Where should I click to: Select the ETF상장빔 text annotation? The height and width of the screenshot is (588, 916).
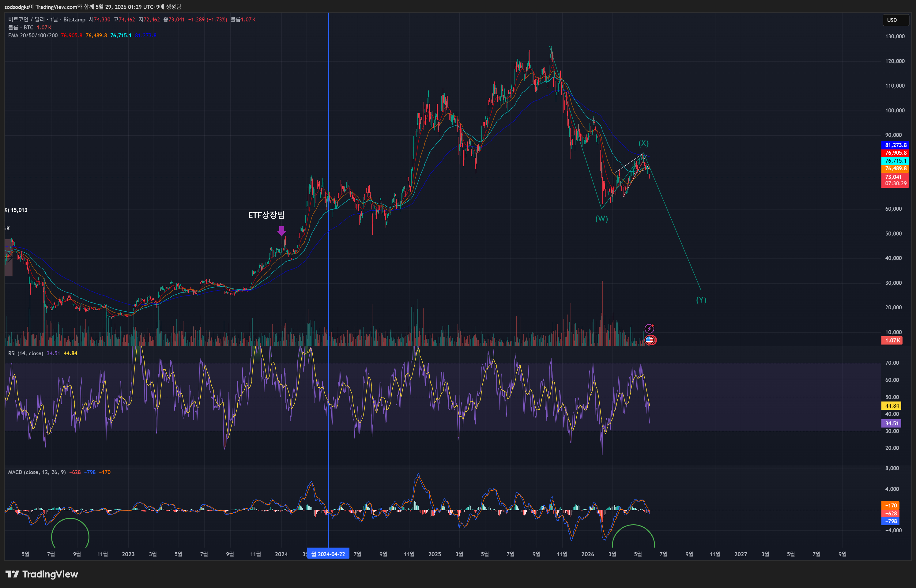[266, 215]
